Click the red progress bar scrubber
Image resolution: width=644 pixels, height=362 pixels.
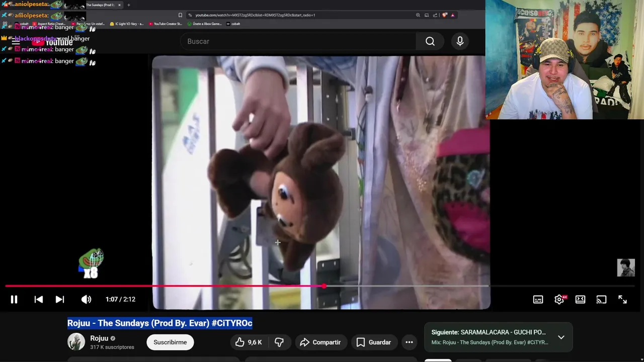pyautogui.click(x=324, y=286)
